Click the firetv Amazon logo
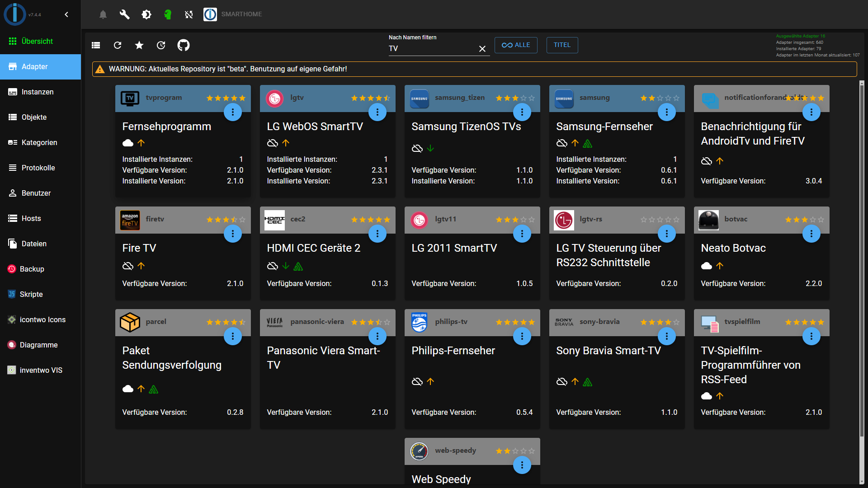 (130, 220)
